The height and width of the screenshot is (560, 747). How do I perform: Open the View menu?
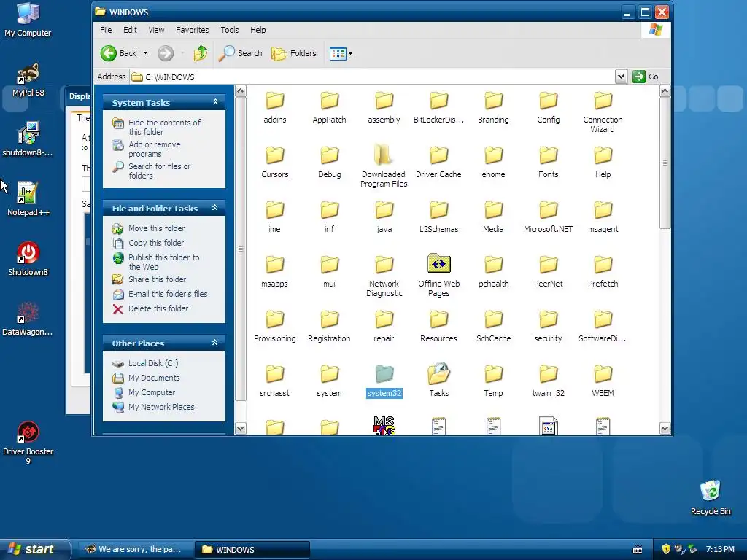(x=156, y=30)
